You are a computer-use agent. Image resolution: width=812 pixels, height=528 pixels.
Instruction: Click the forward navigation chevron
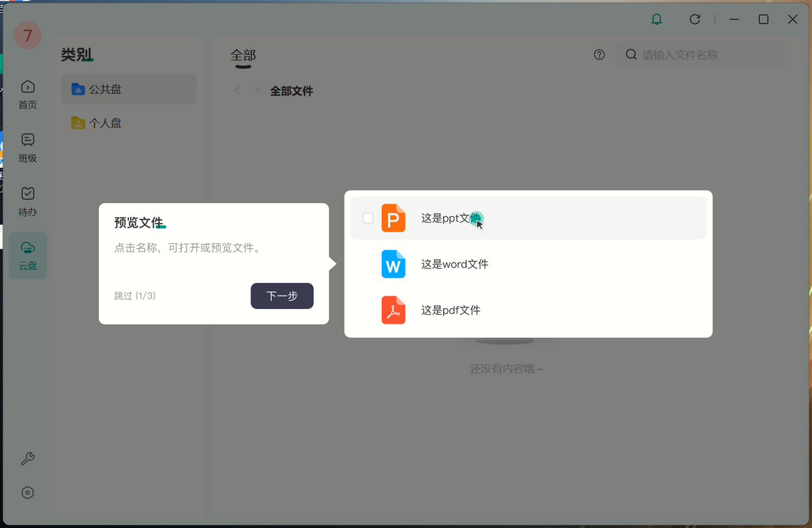coord(256,90)
